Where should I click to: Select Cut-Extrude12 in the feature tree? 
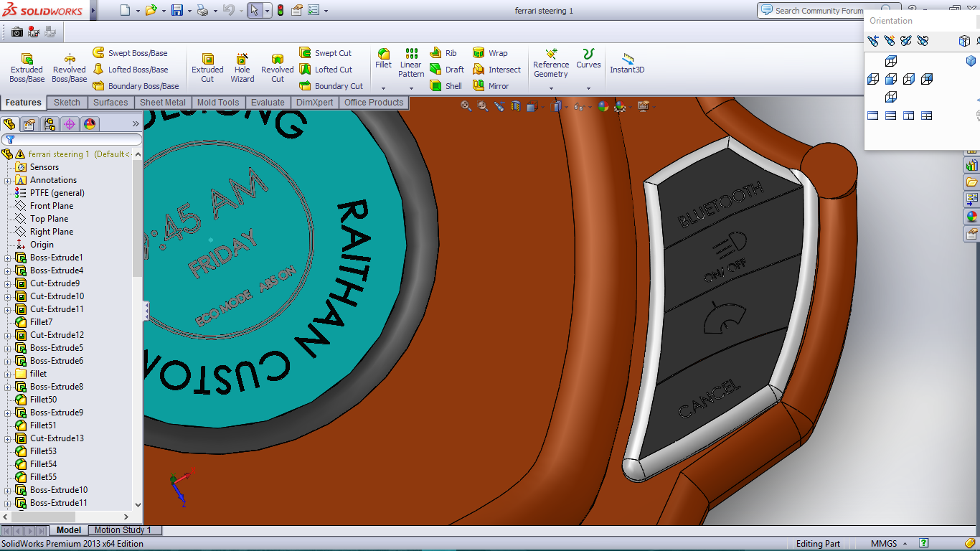[57, 335]
